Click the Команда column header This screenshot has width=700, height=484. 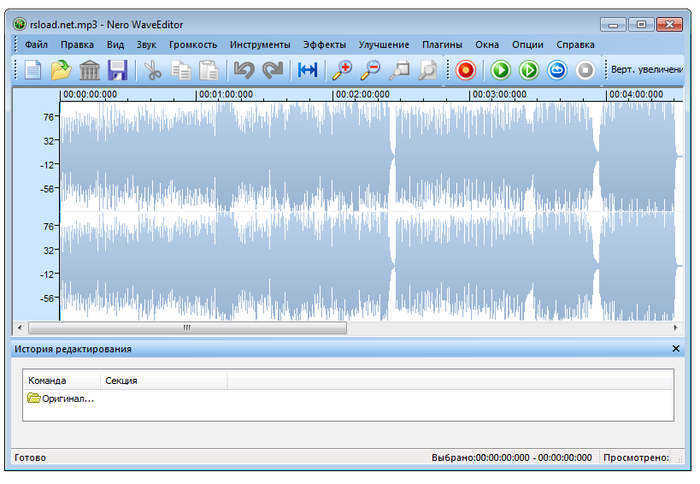coord(62,380)
